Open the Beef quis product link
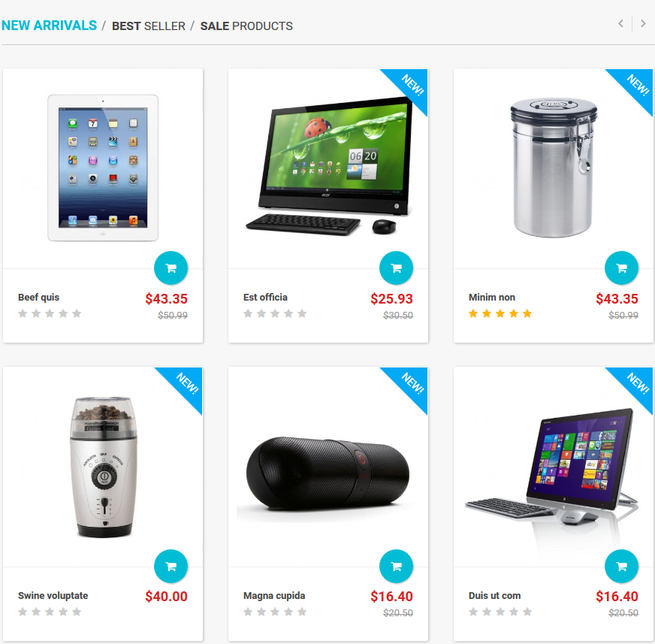This screenshot has height=644, width=655. (38, 297)
